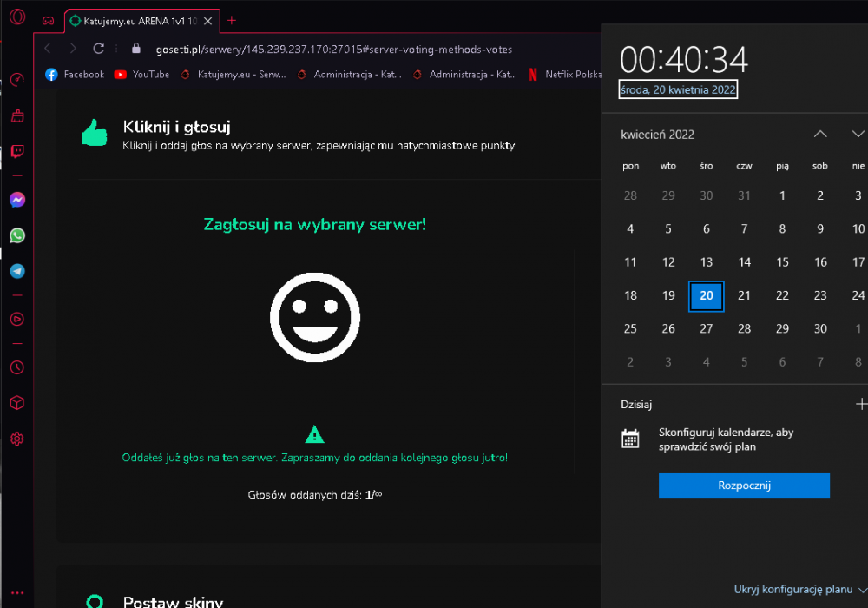
Task: Open GX Control speedometer in sidebar
Action: [x=17, y=80]
